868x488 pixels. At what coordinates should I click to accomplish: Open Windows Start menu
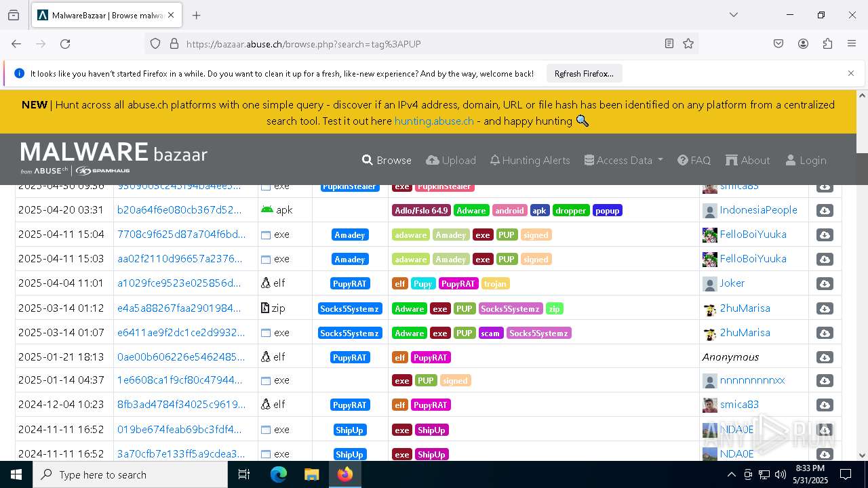[x=16, y=474]
